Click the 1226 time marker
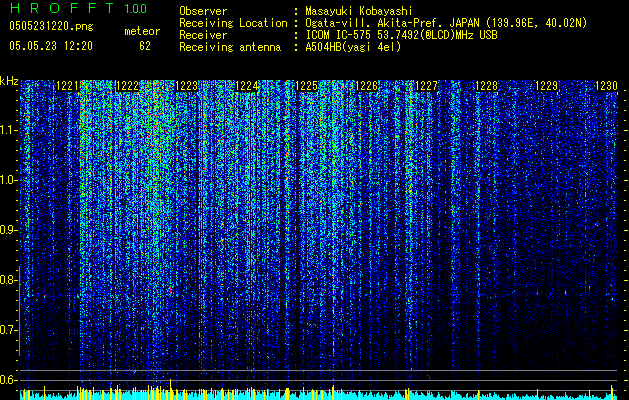The height and width of the screenshot is (400, 629). (x=367, y=86)
